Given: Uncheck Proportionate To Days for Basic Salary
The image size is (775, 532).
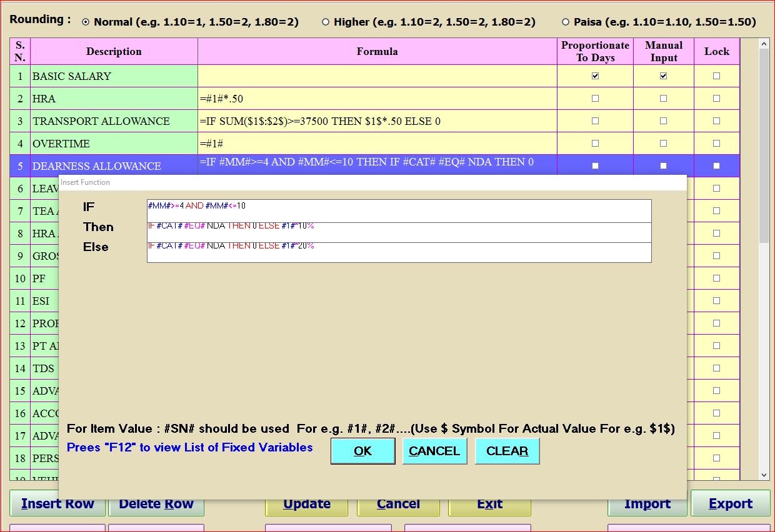Looking at the screenshot, I should [595, 76].
